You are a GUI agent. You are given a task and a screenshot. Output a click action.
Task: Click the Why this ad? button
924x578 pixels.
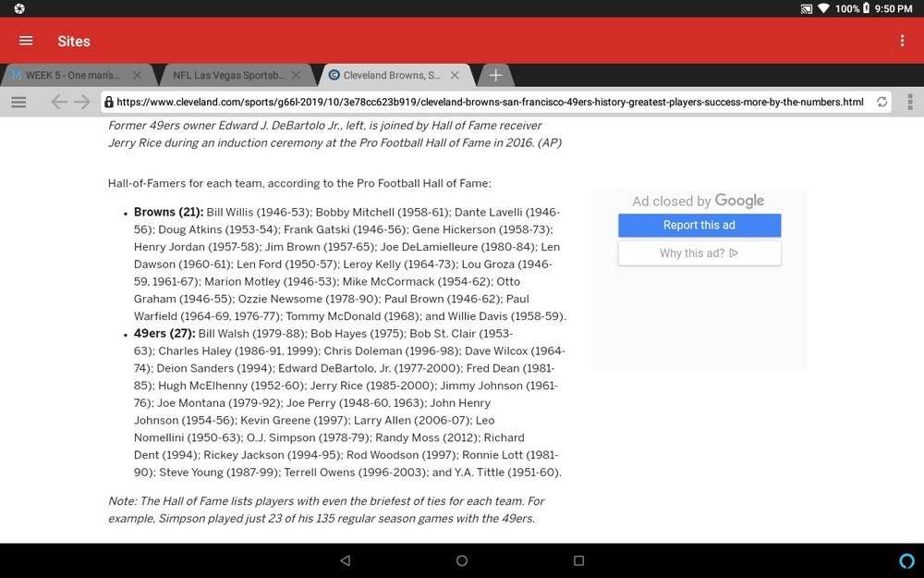click(699, 253)
